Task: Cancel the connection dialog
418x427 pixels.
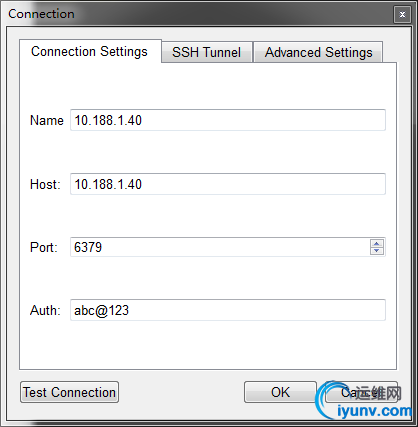Action: click(x=361, y=392)
